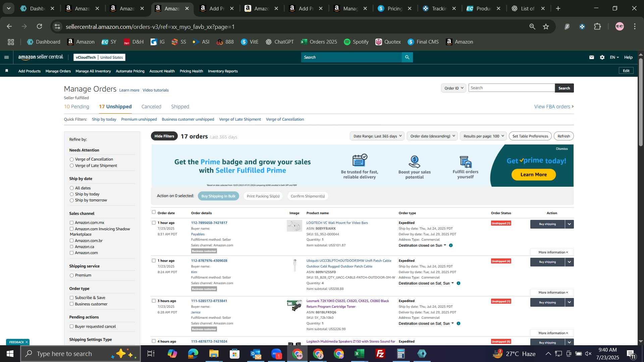Viewport: 644px width, 362px height.
Task: Check the Amazon.ca sales channel checkbox
Action: pyautogui.click(x=71, y=247)
